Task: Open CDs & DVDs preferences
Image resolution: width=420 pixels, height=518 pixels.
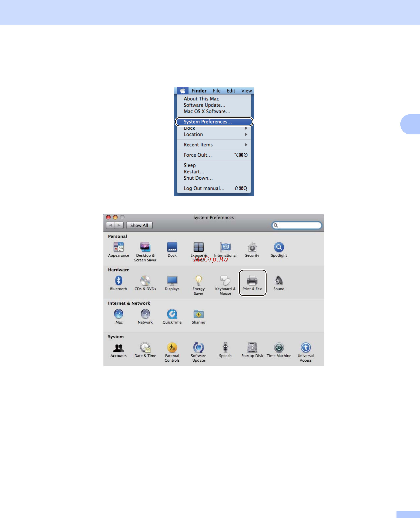Action: (145, 283)
